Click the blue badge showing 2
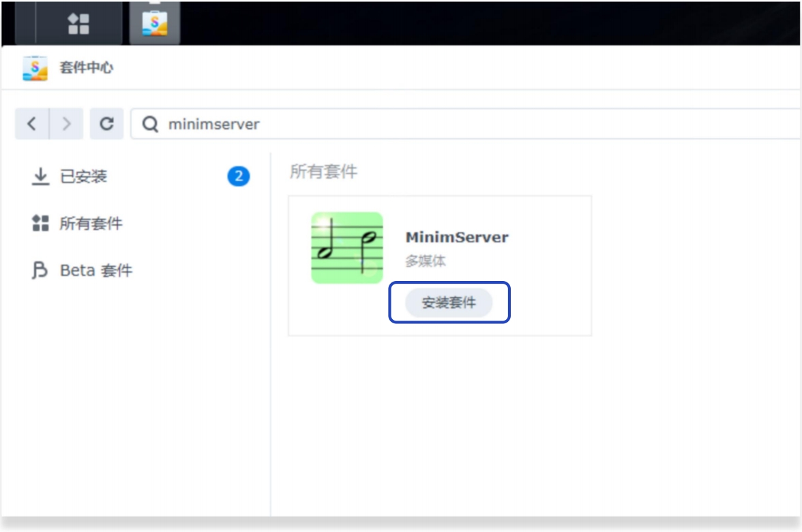This screenshot has height=532, width=802. (239, 177)
